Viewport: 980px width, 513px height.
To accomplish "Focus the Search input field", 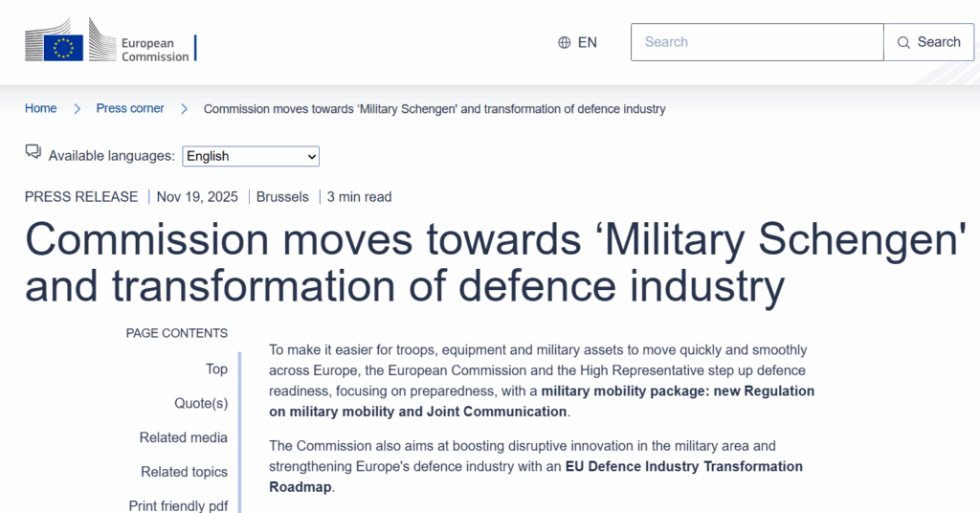I will (x=757, y=42).
